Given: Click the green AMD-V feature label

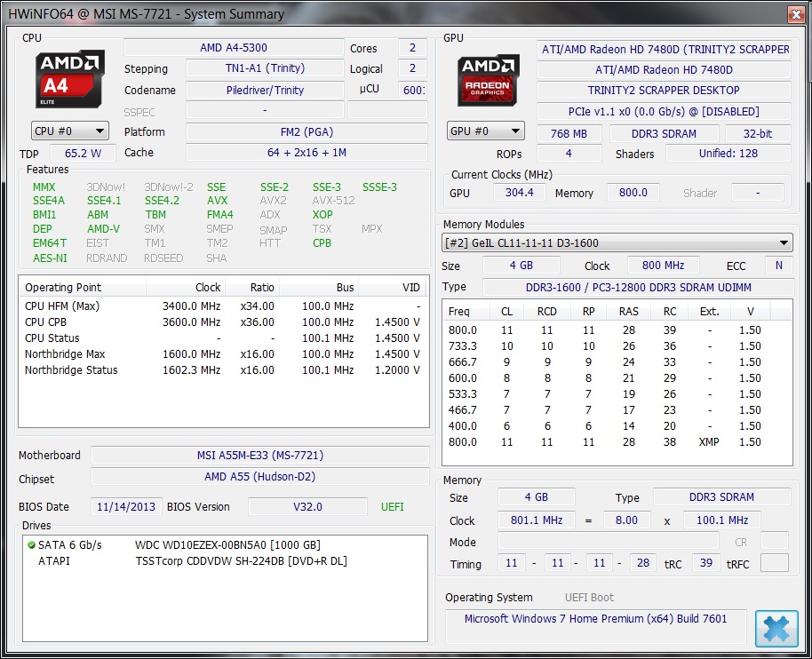Looking at the screenshot, I should point(104,229).
